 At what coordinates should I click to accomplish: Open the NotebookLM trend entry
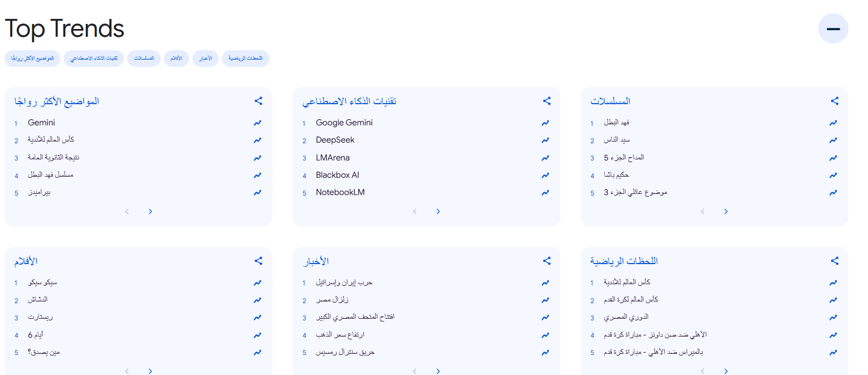coord(340,192)
